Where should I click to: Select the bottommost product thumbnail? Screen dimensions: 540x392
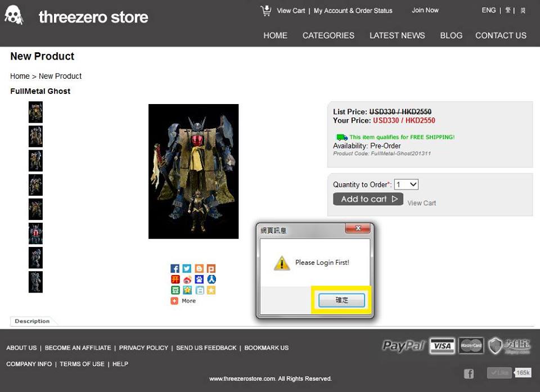(35, 282)
